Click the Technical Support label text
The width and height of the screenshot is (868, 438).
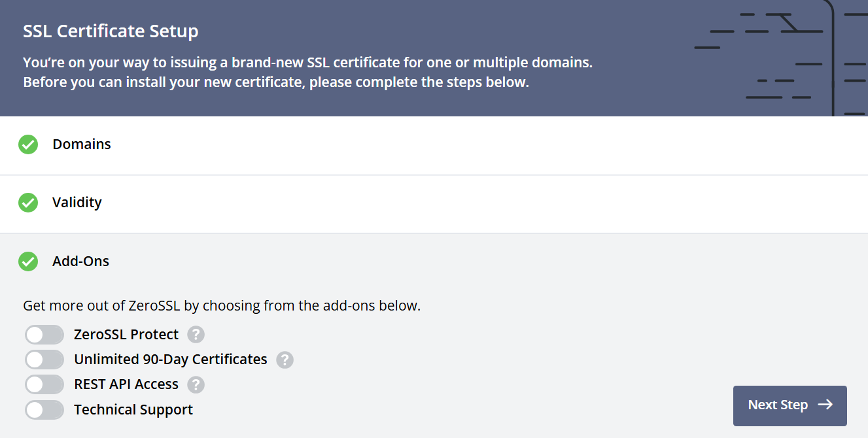click(x=133, y=410)
